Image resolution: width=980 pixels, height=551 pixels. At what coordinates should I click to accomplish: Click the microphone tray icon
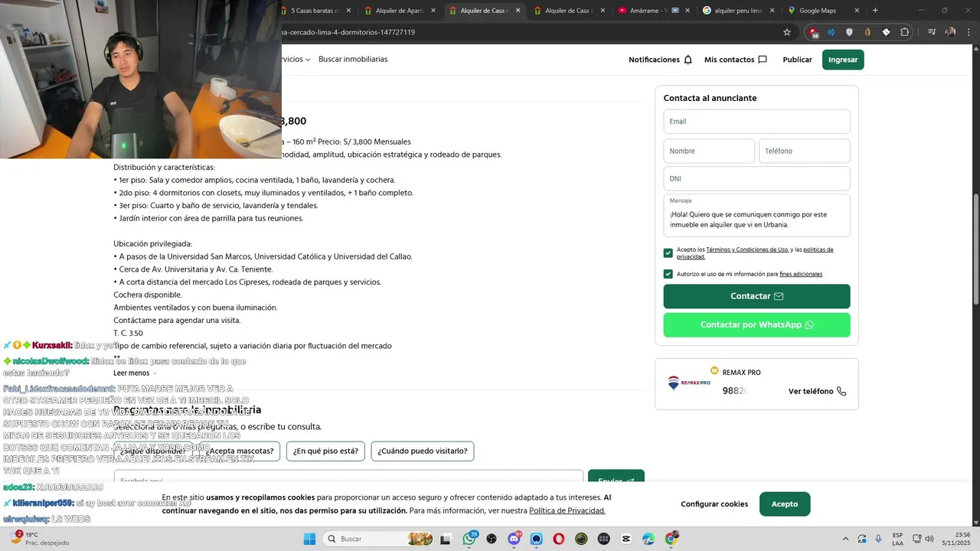click(878, 539)
